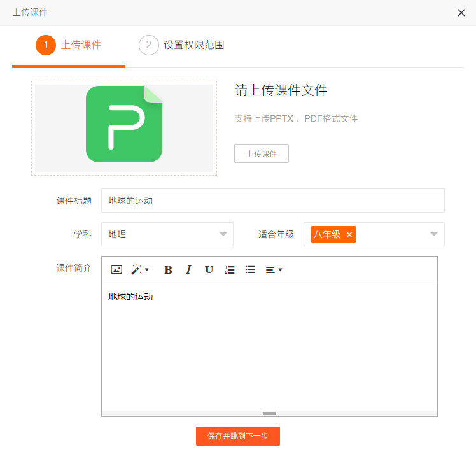Open the magic wand style menu
This screenshot has width=476, height=459.
pyautogui.click(x=140, y=270)
